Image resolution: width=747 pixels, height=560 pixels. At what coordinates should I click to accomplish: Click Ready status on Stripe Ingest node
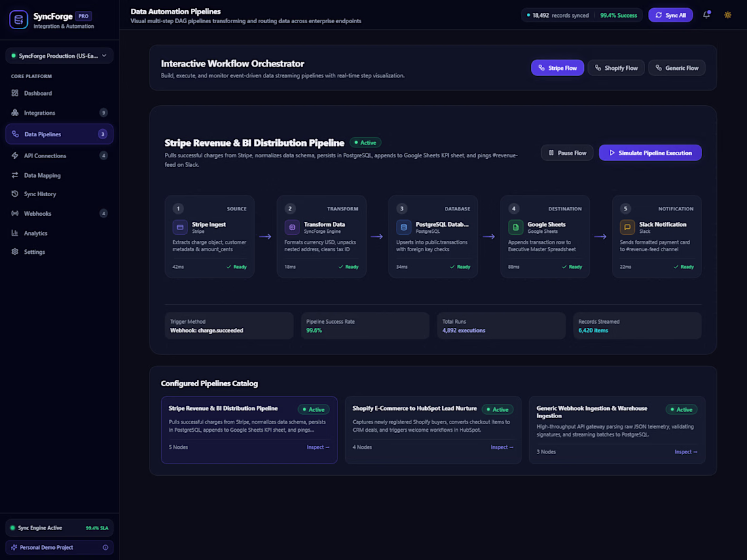click(236, 267)
